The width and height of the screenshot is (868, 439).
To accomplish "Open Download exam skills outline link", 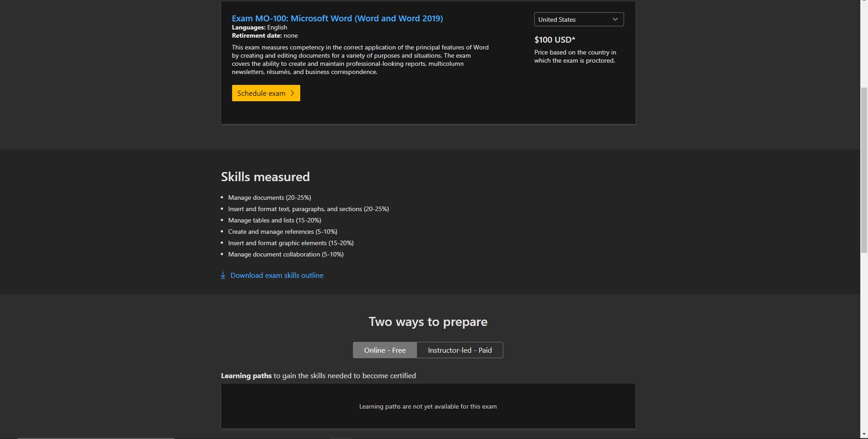I will pos(277,275).
